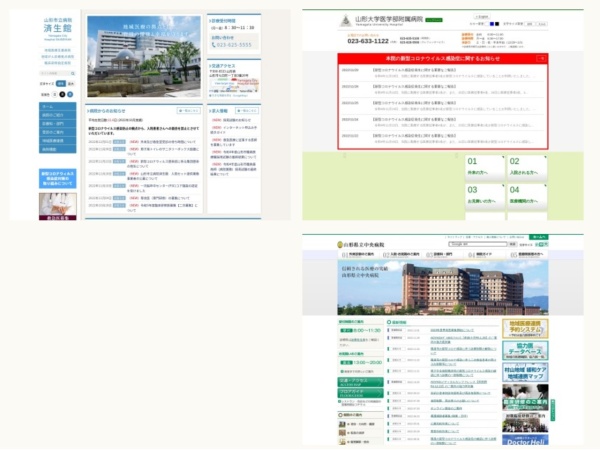The image size is (600, 450).
Task: Open the 01 外来の方へ tile
Action: [485, 166]
